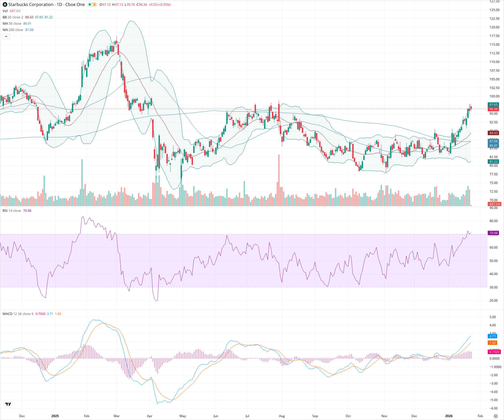Toggle the "MA 50 close" moving average
The width and height of the screenshot is (504, 420).
[x=12, y=23]
